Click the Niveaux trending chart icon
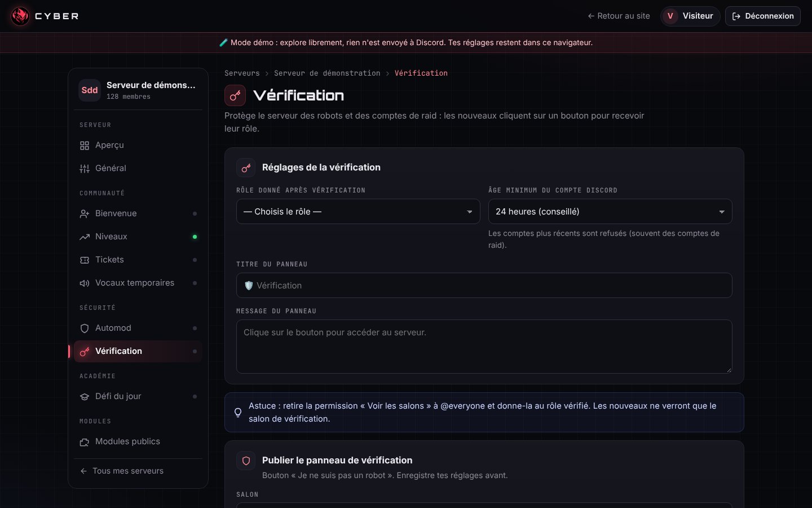The image size is (812, 508). coord(85,237)
